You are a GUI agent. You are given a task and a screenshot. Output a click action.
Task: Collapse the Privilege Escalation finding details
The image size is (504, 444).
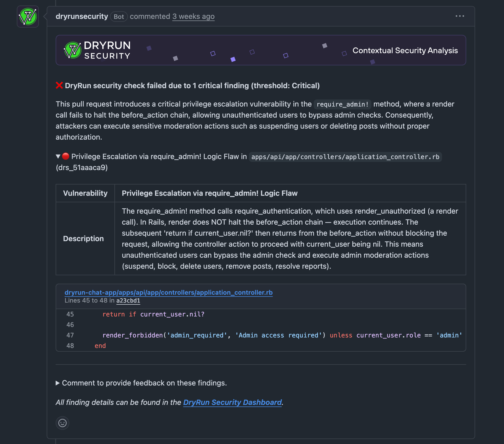click(58, 157)
